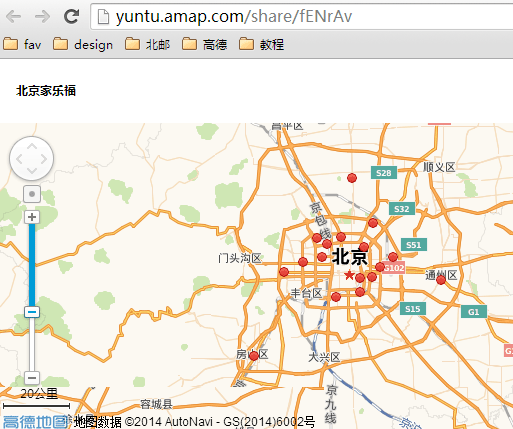
Task: Select the red marker next to 丰台区 label
Action: (336, 297)
